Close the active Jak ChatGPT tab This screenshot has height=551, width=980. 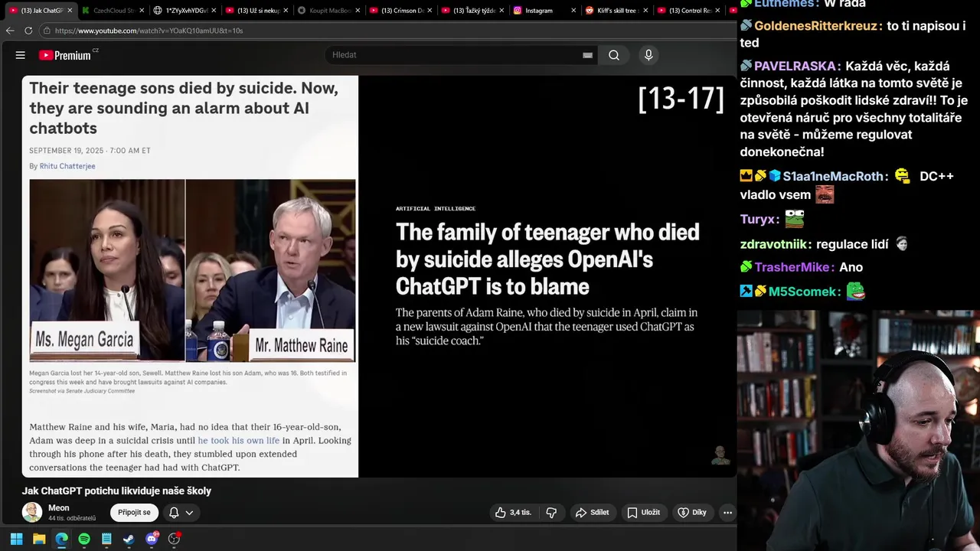[x=70, y=11]
